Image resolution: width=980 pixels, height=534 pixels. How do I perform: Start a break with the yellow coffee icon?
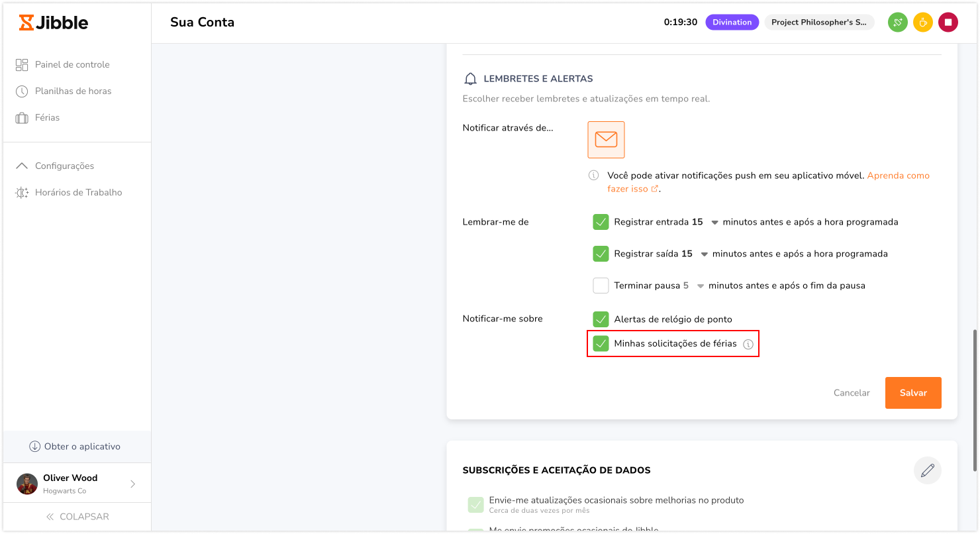coord(923,23)
